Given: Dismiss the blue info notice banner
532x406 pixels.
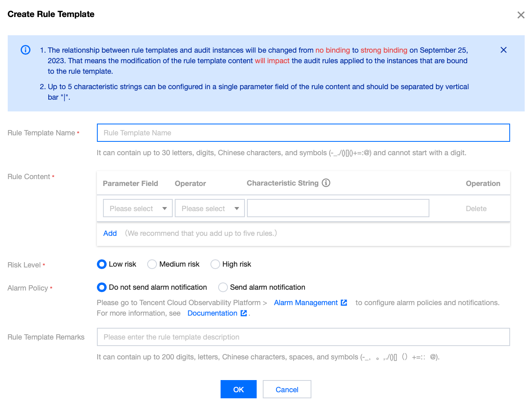Looking at the screenshot, I should coord(503,50).
